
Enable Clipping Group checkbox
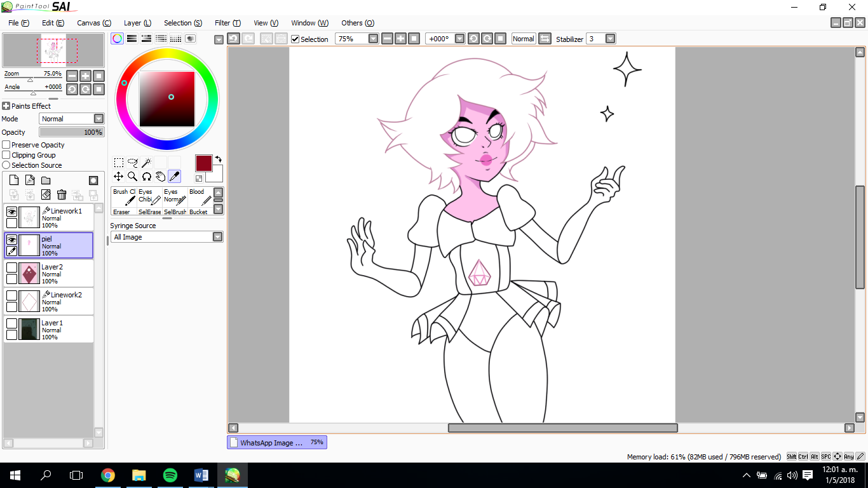pos(6,155)
